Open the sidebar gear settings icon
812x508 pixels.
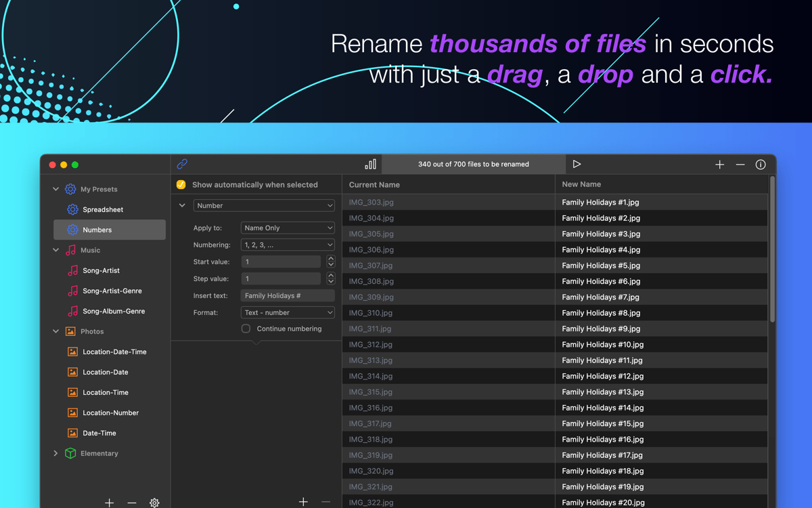[154, 503]
